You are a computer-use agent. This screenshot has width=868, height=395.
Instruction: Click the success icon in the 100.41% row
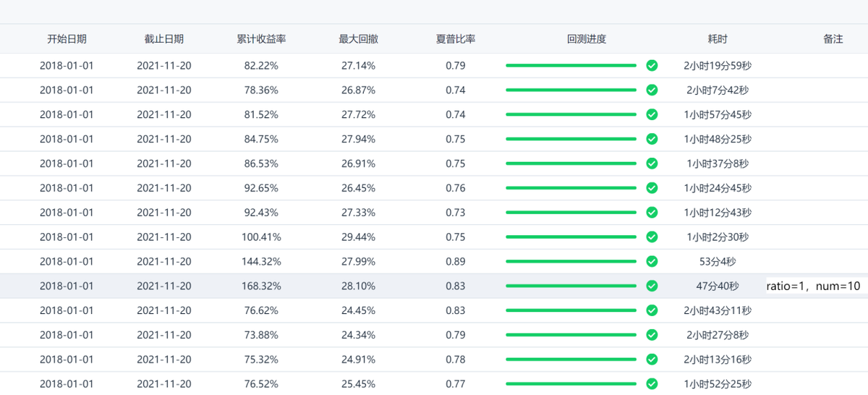[x=652, y=237]
